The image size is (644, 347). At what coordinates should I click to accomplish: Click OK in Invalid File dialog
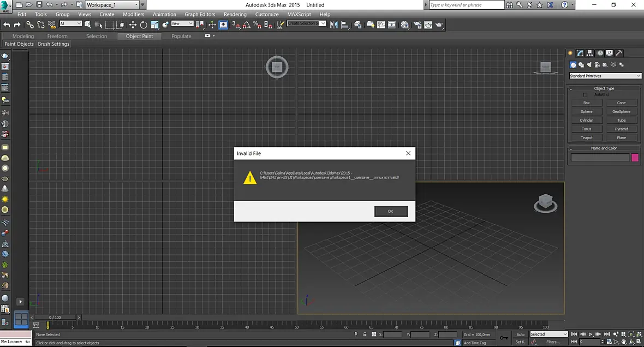point(391,212)
